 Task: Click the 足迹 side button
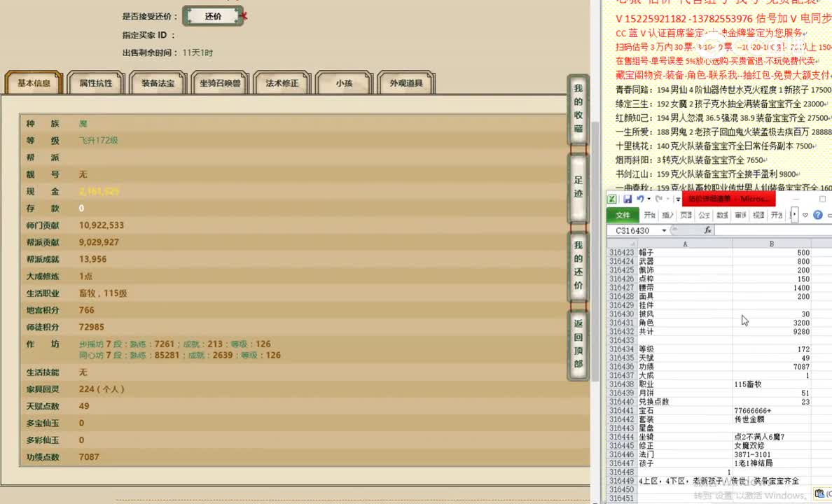578,187
